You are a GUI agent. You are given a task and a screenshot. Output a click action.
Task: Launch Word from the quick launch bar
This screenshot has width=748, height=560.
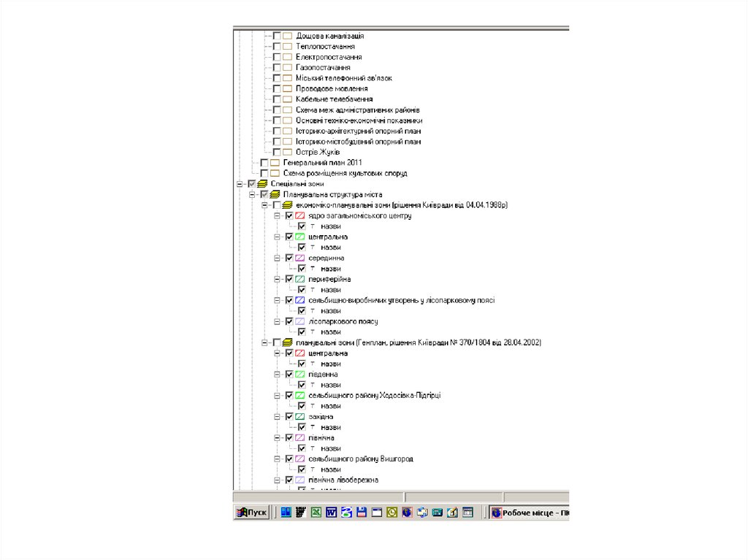[x=331, y=513]
